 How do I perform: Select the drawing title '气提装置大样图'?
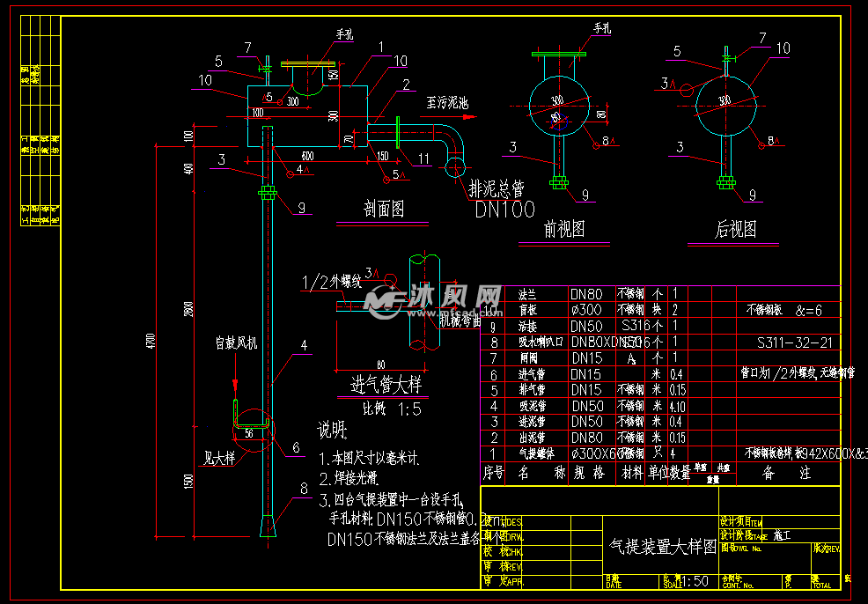coord(663,547)
